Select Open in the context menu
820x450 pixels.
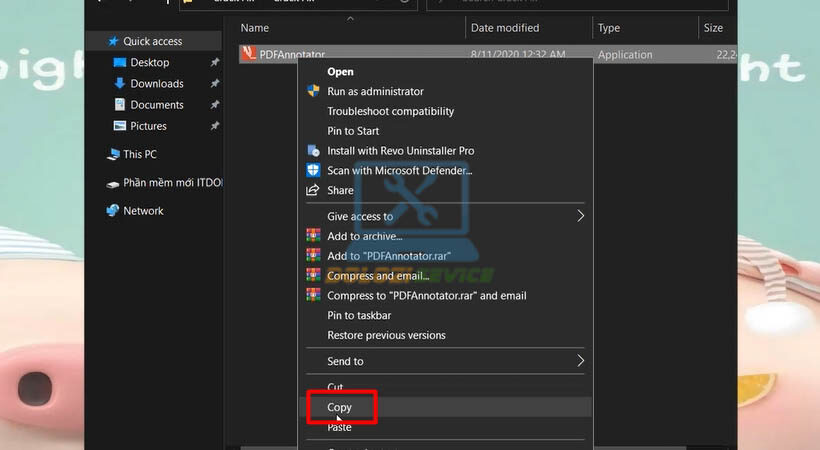coord(340,72)
